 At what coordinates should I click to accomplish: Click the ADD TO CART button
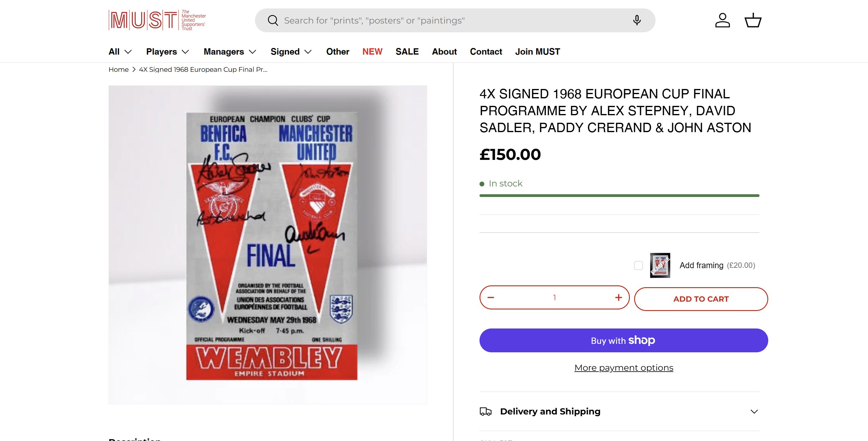[x=701, y=299]
